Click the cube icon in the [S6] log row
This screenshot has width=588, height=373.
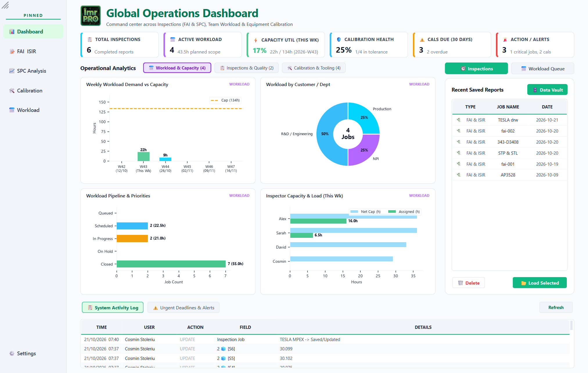coord(223,349)
